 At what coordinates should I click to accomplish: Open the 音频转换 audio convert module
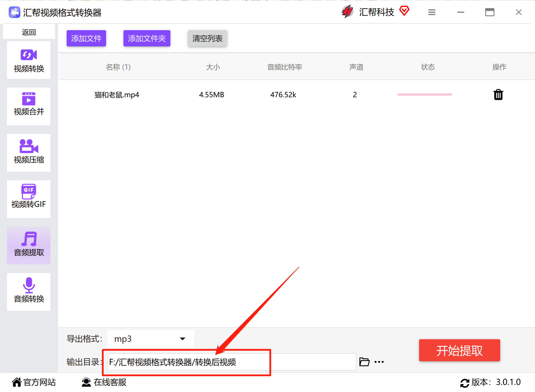click(x=29, y=292)
